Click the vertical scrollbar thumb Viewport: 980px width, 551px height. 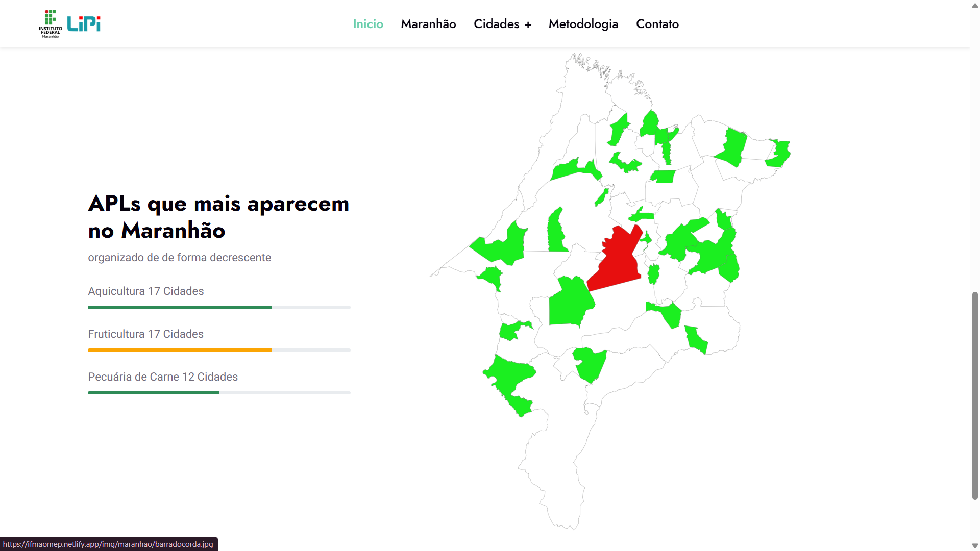click(975, 395)
